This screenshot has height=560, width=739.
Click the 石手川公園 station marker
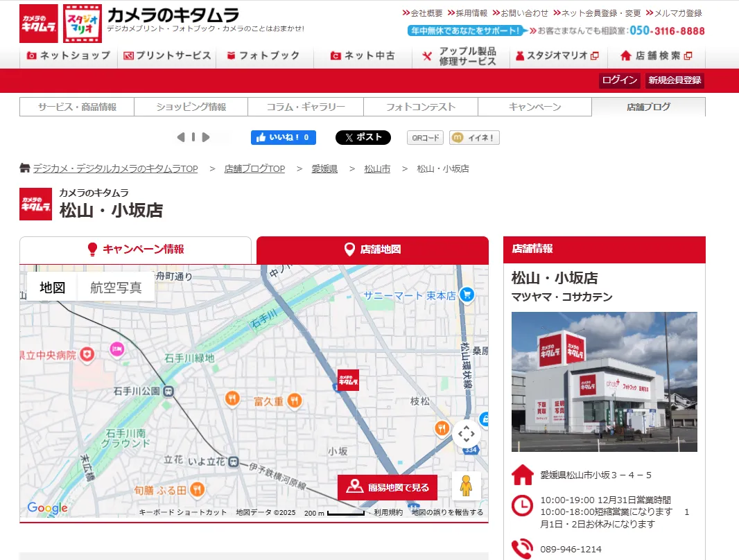tap(168, 391)
